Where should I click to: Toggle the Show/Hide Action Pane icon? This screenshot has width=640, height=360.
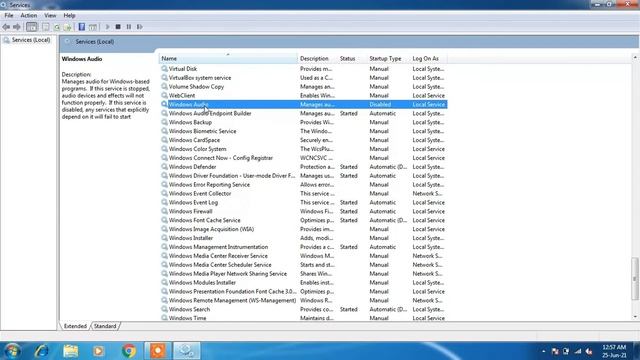[93, 27]
